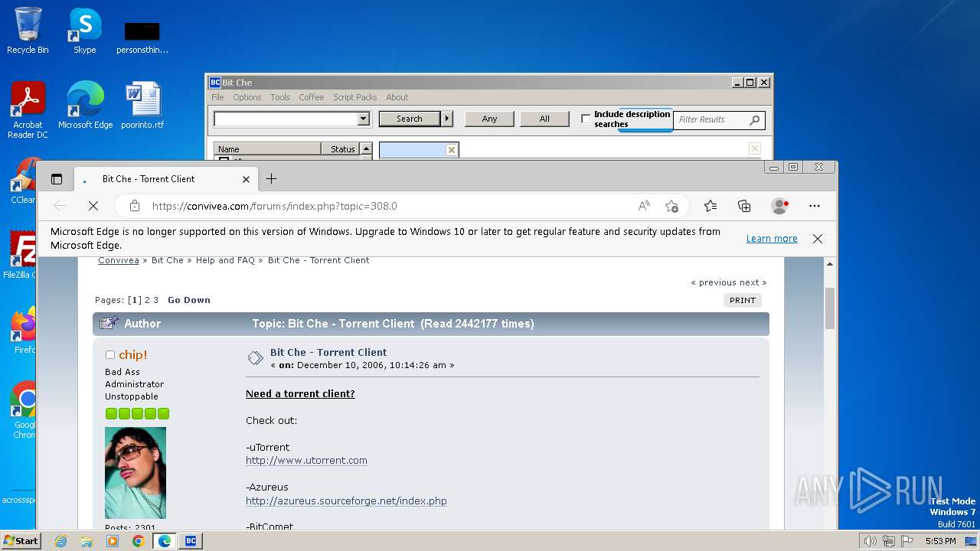Open the personsthin... desktop file
Screen dimensions: 980x551
(x=142, y=37)
